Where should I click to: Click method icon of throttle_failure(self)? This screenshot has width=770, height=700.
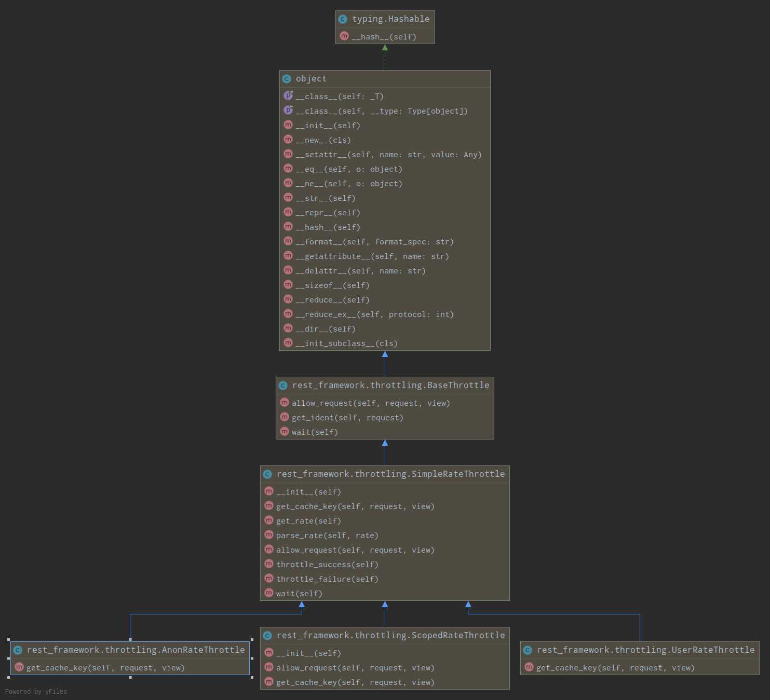(x=269, y=578)
